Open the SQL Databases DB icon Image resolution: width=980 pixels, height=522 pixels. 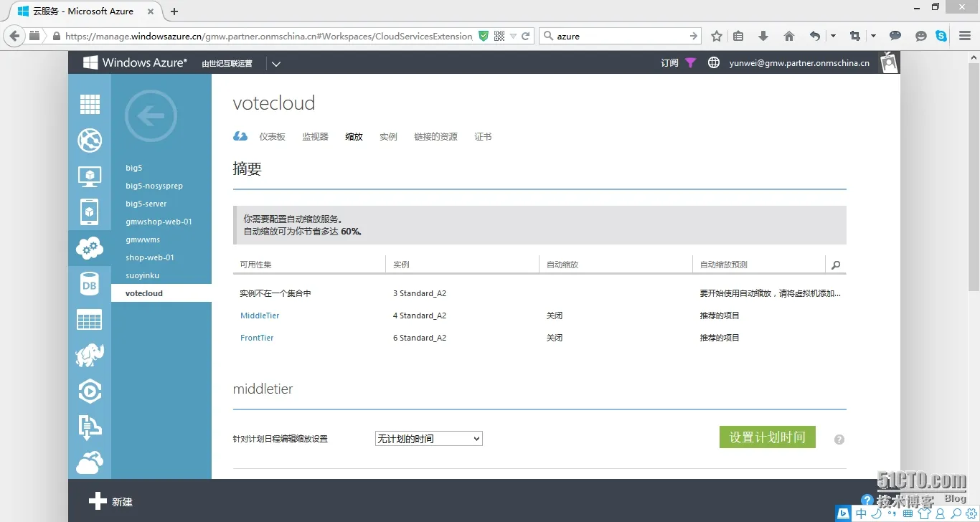coord(90,284)
